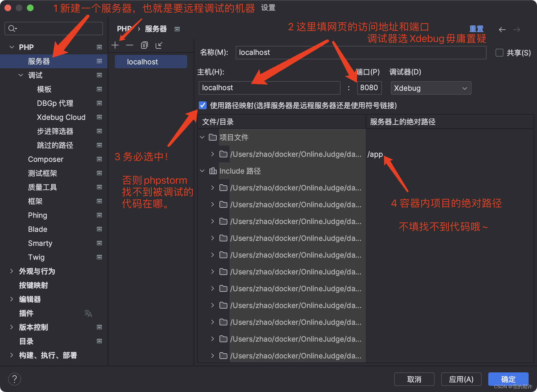537x392 pixels.
Task: Click project-level icon next to 调试 row
Action: pyautogui.click(x=99, y=75)
